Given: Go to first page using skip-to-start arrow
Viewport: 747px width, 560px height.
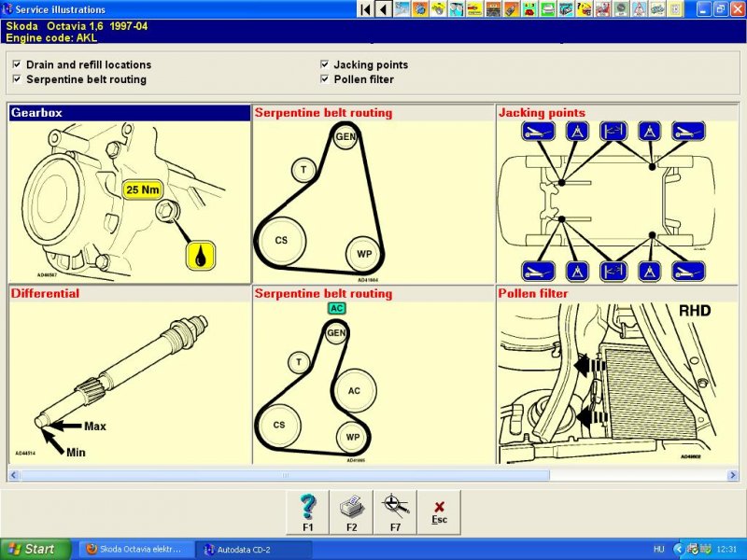Looking at the screenshot, I should [x=365, y=9].
